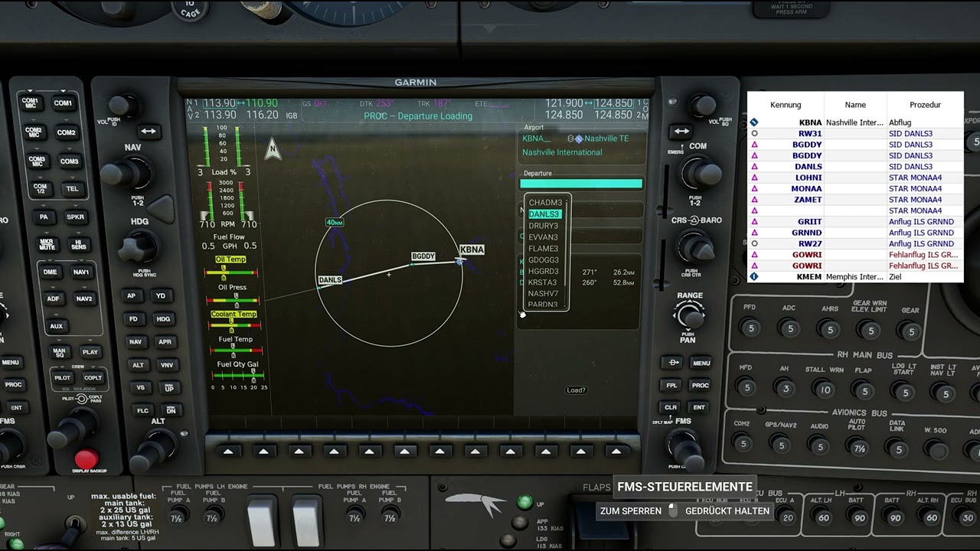The width and height of the screenshot is (980, 551).
Task: Toggle MKR MUTE on the audio panel
Action: (47, 245)
